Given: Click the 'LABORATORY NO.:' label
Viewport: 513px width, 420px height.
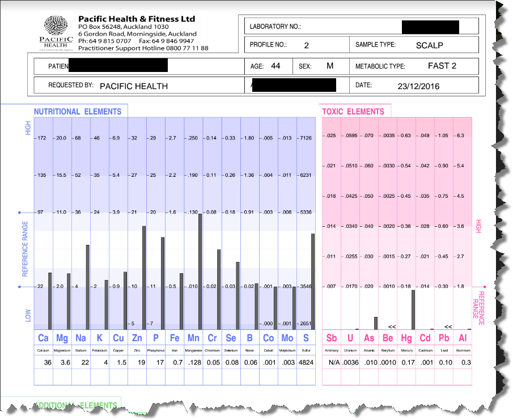Looking at the screenshot, I should (275, 27).
